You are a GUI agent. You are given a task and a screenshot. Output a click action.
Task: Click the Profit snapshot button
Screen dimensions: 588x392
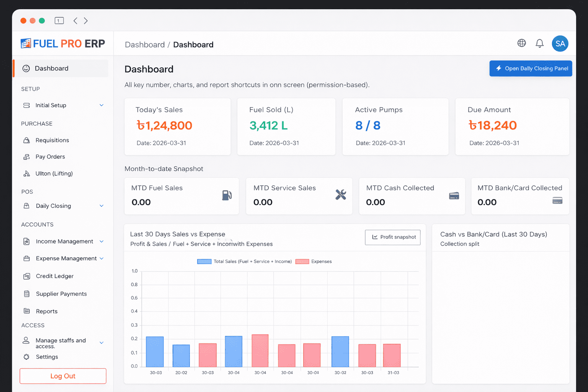coord(393,237)
